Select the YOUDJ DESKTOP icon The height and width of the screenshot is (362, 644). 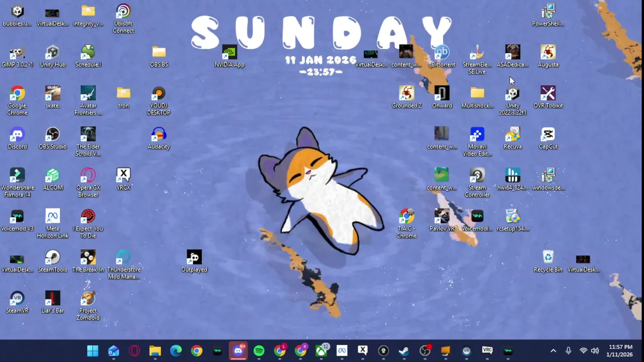159,101
